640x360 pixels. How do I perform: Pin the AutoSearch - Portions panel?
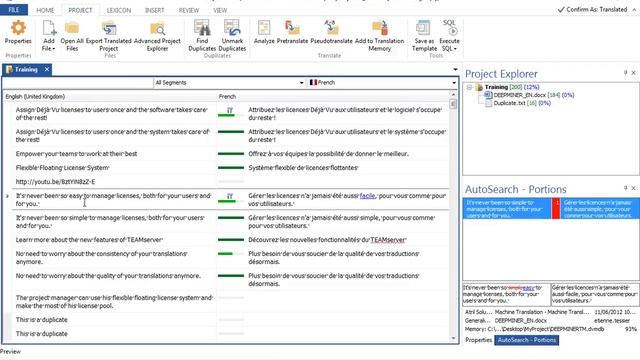coord(625,188)
